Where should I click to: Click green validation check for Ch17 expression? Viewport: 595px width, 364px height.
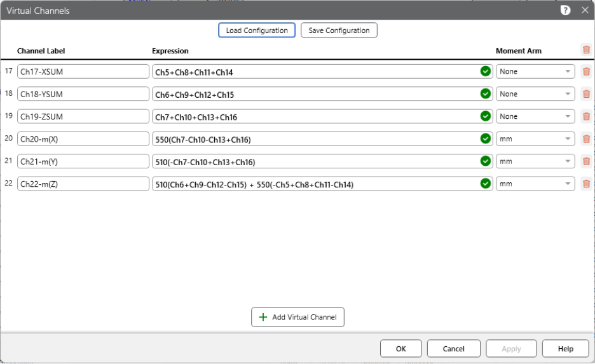[x=486, y=72]
